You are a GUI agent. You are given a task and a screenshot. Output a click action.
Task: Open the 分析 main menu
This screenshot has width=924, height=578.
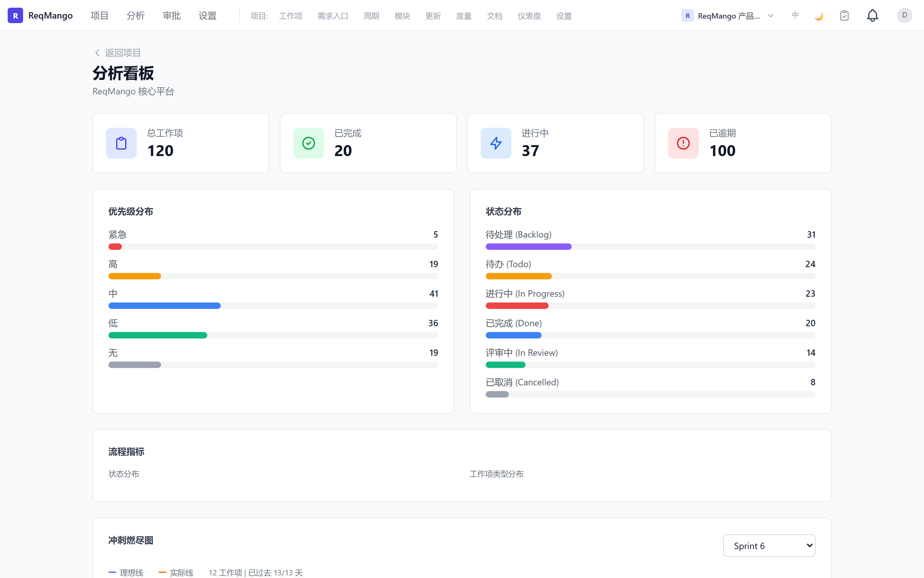[135, 16]
